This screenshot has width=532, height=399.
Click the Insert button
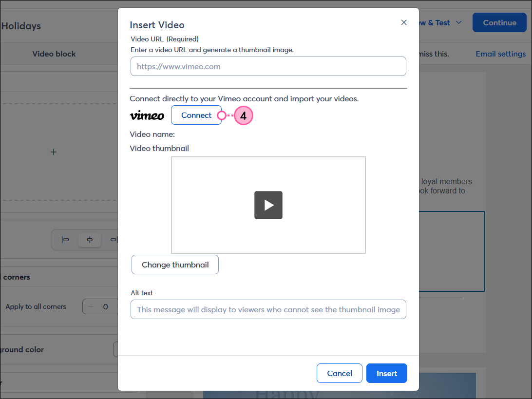point(386,373)
